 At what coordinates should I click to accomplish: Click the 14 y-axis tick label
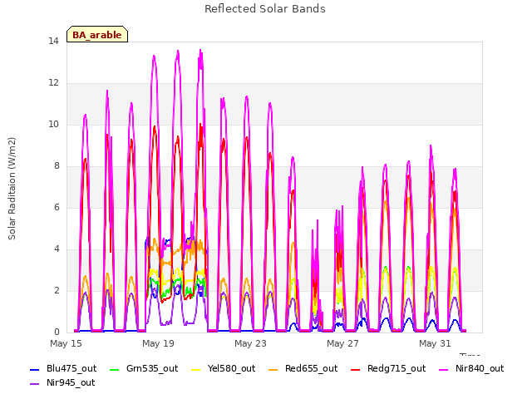53,42
